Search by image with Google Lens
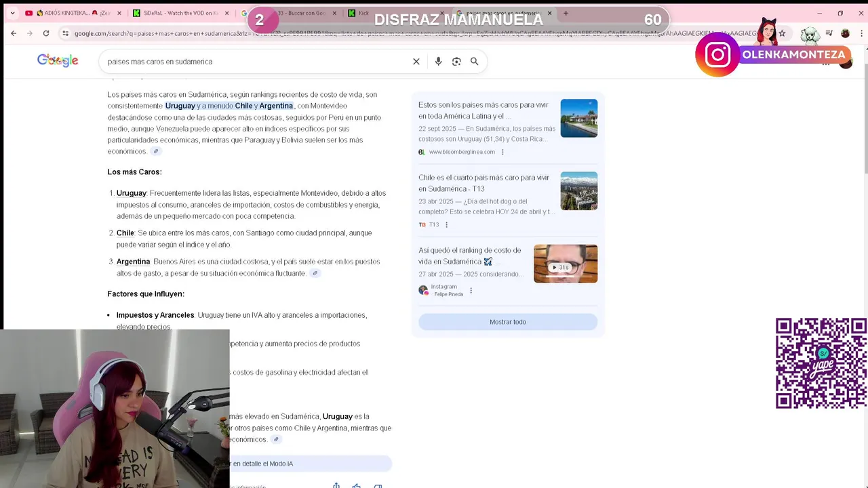The height and width of the screenshot is (488, 868). (x=456, y=62)
